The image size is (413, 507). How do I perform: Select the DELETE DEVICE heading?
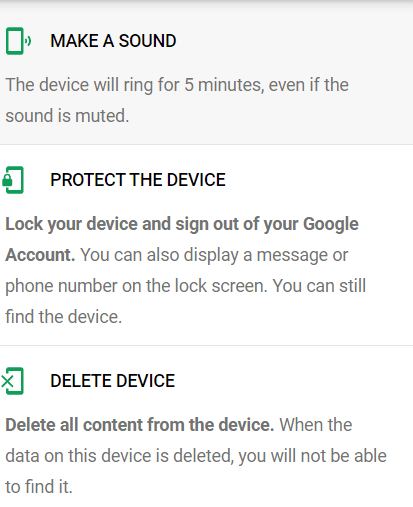tap(112, 381)
